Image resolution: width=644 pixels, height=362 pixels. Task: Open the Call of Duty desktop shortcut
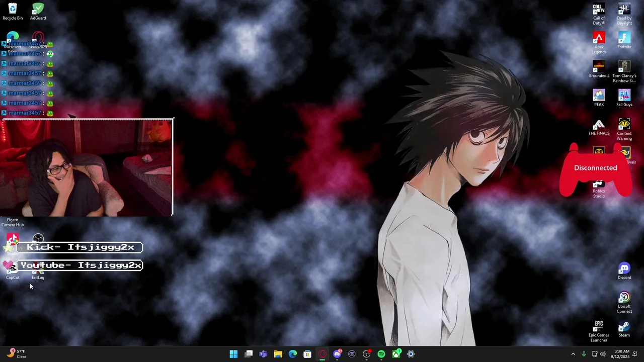pyautogui.click(x=599, y=14)
